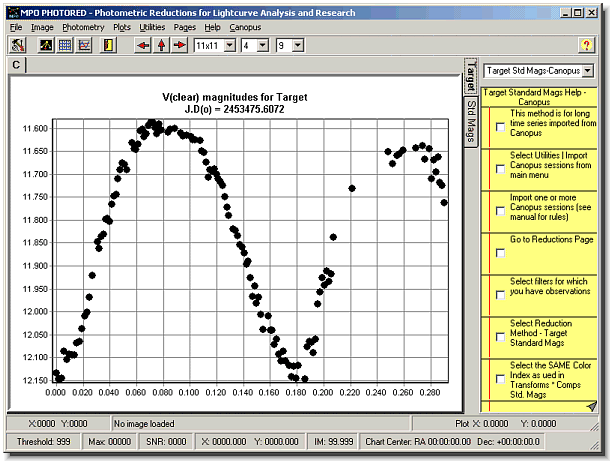This screenshot has height=465, width=613.
Task: Expand the 'Target Std Mags-Canopus' dropdown
Action: (x=588, y=71)
